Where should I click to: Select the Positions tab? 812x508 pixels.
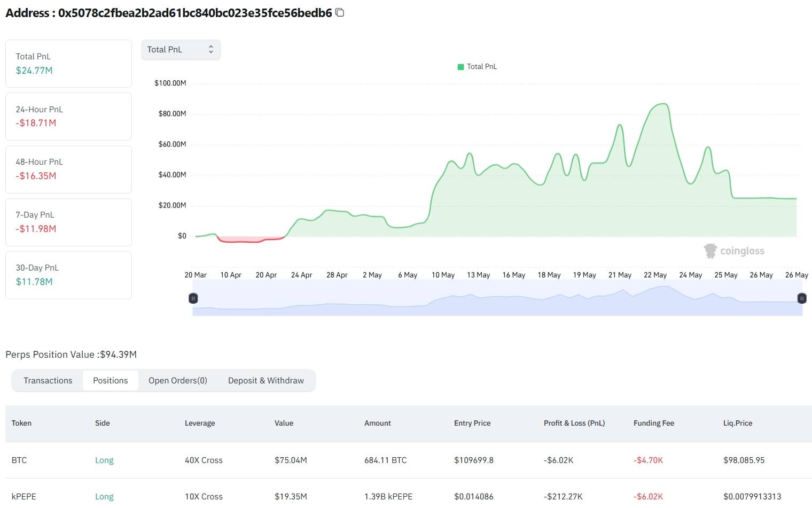coord(110,380)
